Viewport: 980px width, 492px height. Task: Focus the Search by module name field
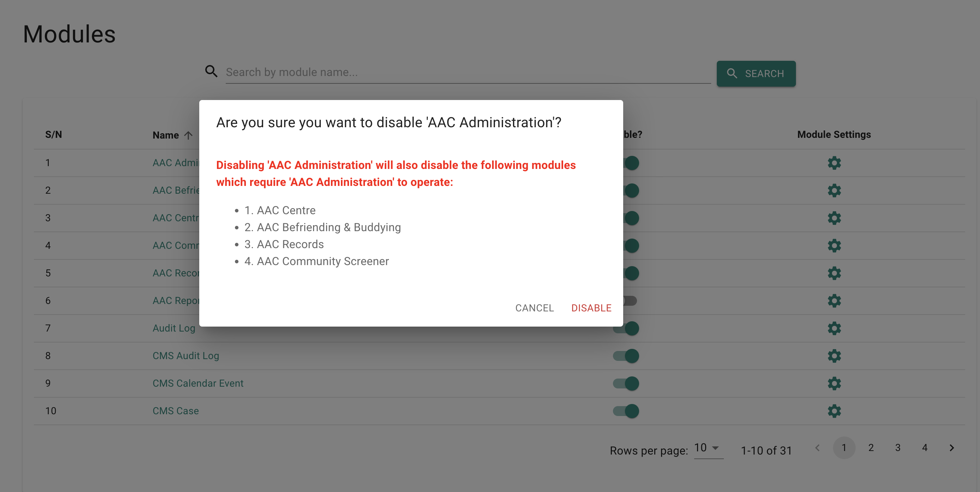click(x=468, y=72)
